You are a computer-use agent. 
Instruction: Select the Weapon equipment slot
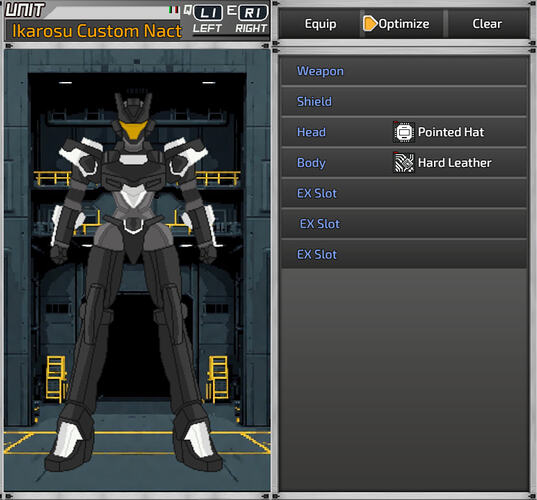[404, 71]
